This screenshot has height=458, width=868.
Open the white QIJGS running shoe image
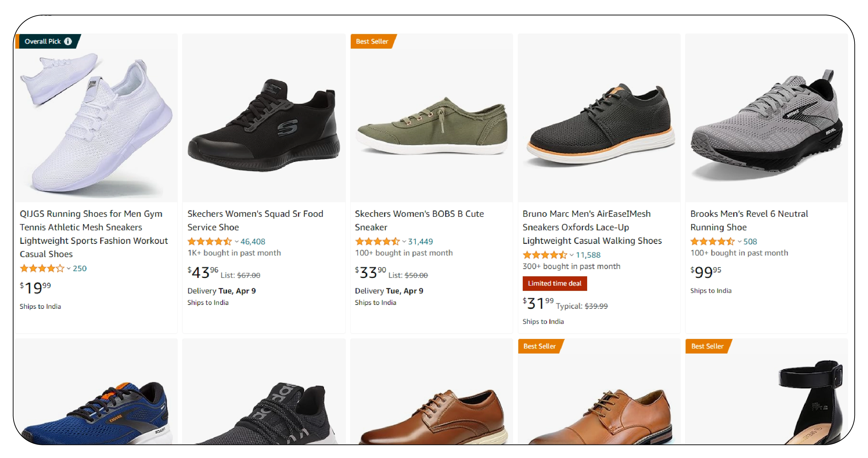(96, 121)
